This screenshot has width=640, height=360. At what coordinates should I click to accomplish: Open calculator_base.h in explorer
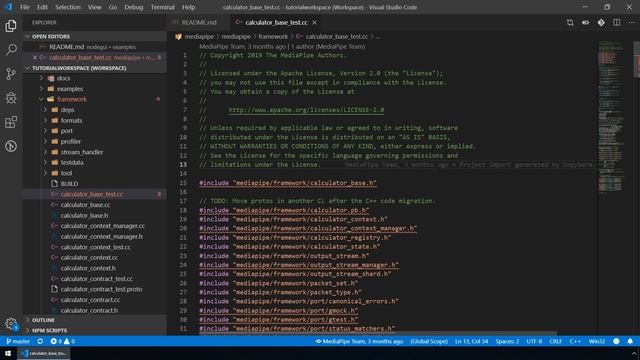coord(84,216)
